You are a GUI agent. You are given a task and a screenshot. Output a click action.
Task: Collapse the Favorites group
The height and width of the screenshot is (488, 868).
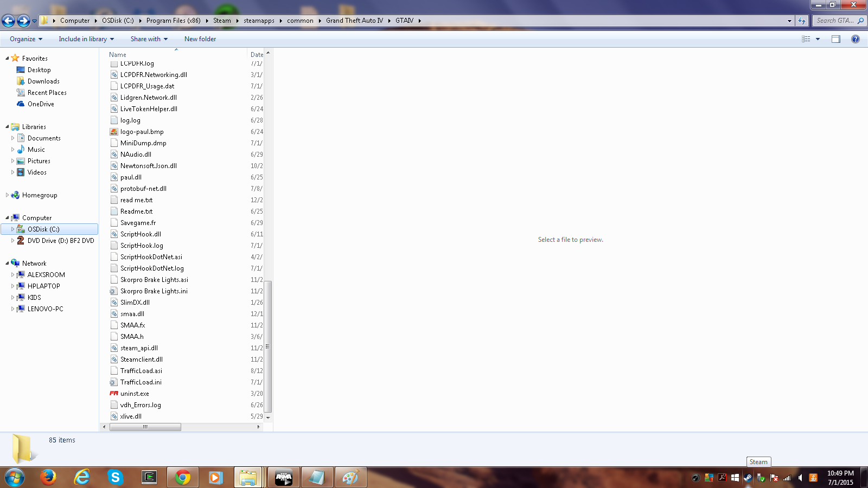point(7,59)
